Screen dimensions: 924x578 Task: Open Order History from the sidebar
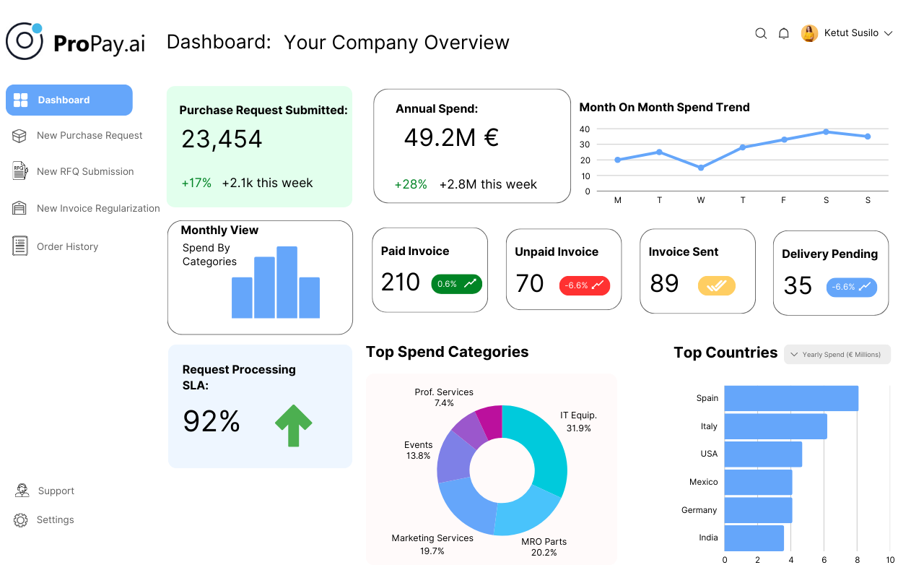coord(67,246)
